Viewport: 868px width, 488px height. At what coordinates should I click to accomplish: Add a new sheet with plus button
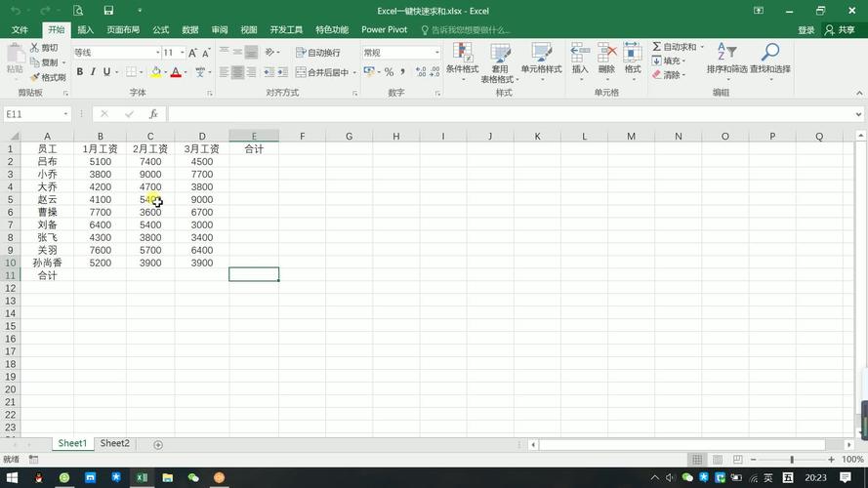(x=158, y=444)
